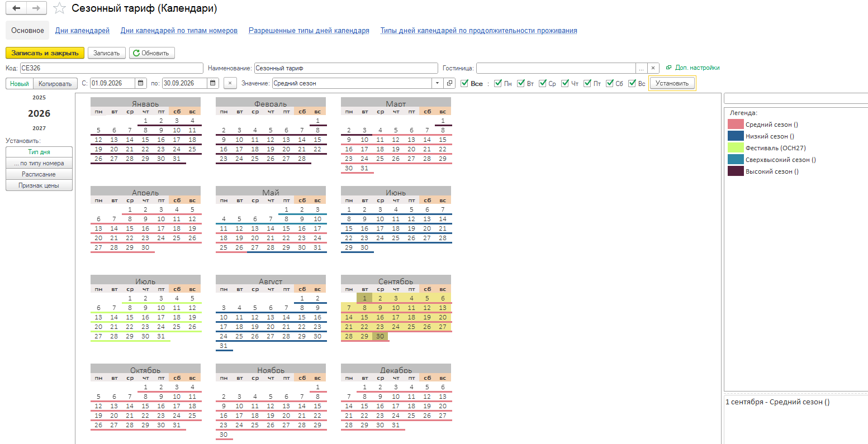Select the Фестиваль green legend swatch

736,148
